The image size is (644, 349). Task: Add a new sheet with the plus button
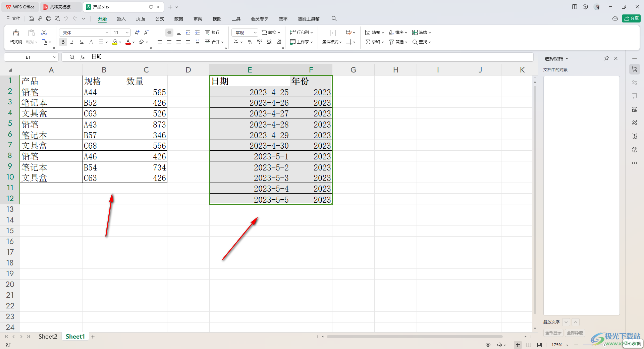pos(93,337)
